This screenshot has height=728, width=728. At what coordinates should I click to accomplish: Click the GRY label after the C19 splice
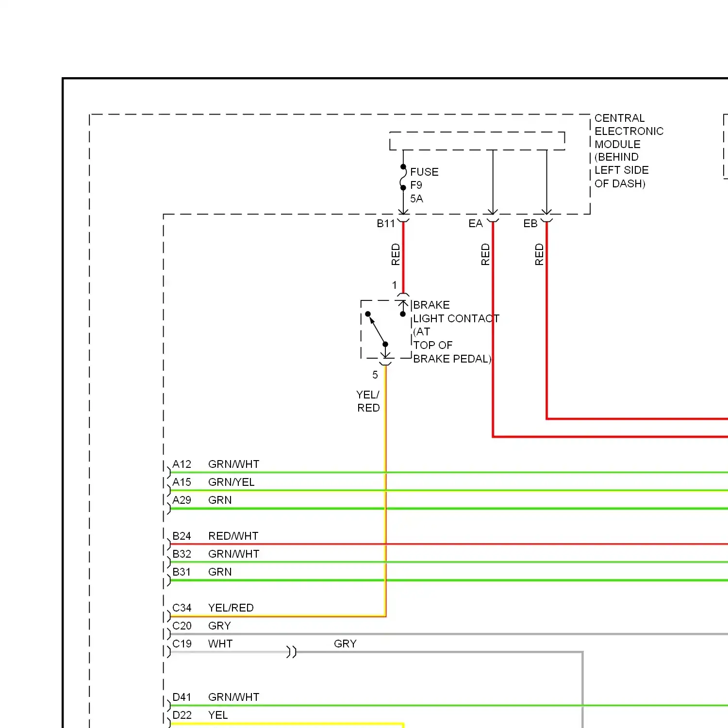point(345,644)
